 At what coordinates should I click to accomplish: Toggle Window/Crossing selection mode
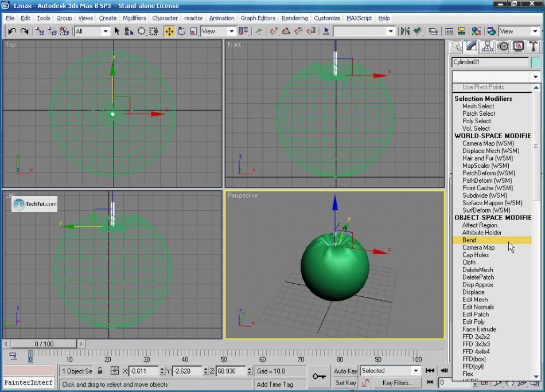point(154,32)
